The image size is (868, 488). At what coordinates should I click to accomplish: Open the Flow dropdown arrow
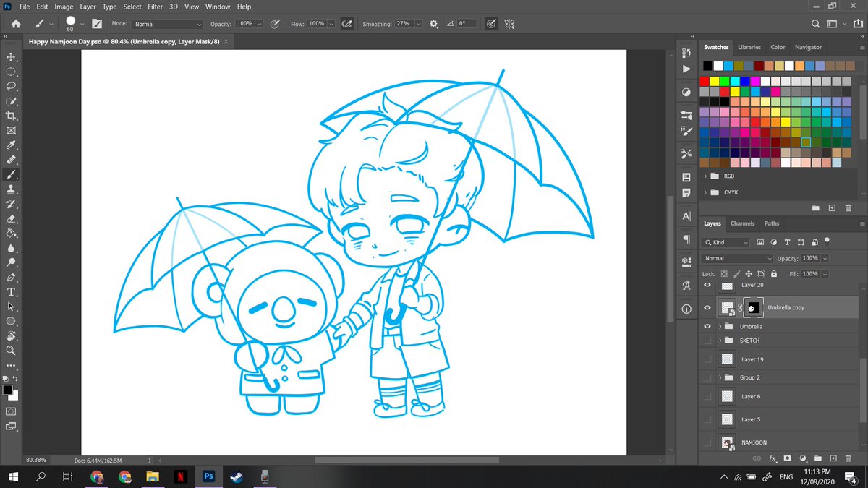click(x=331, y=24)
